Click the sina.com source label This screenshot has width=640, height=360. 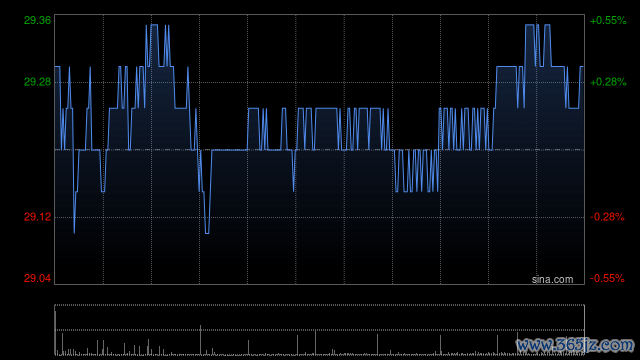click(552, 279)
